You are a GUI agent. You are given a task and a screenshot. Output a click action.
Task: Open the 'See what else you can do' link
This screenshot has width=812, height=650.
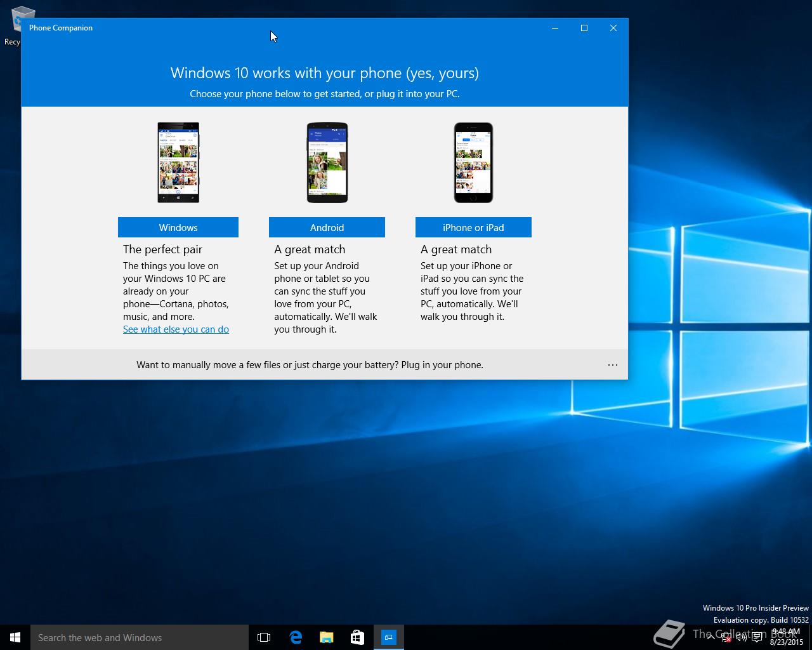176,329
